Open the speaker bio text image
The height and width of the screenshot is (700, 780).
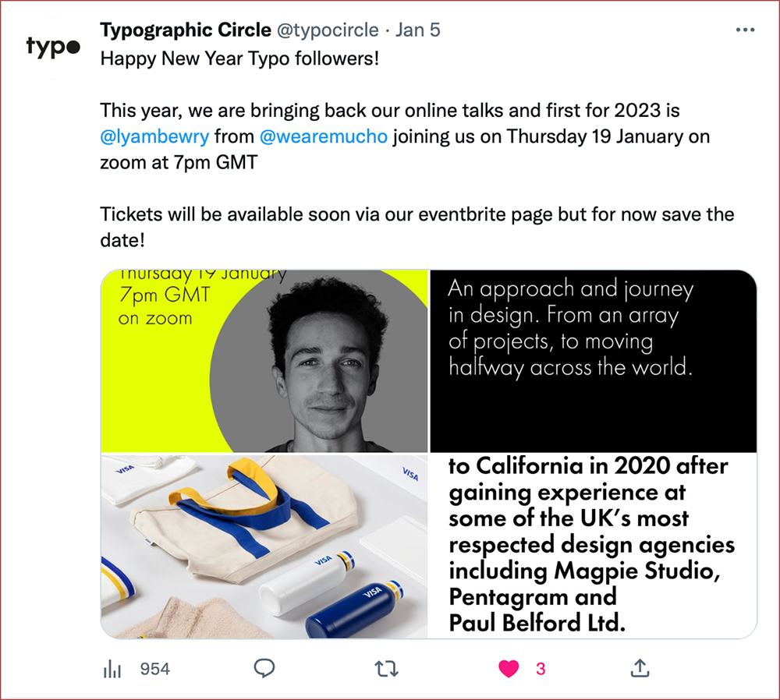(593, 546)
